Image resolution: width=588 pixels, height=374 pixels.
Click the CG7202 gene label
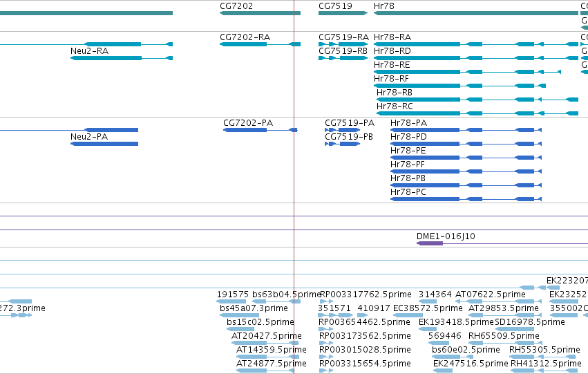(x=236, y=6)
